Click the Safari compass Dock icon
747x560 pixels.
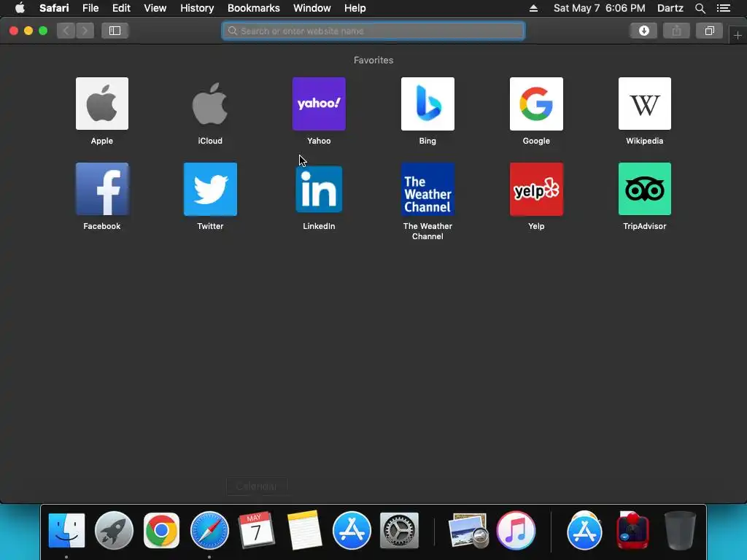click(x=209, y=530)
